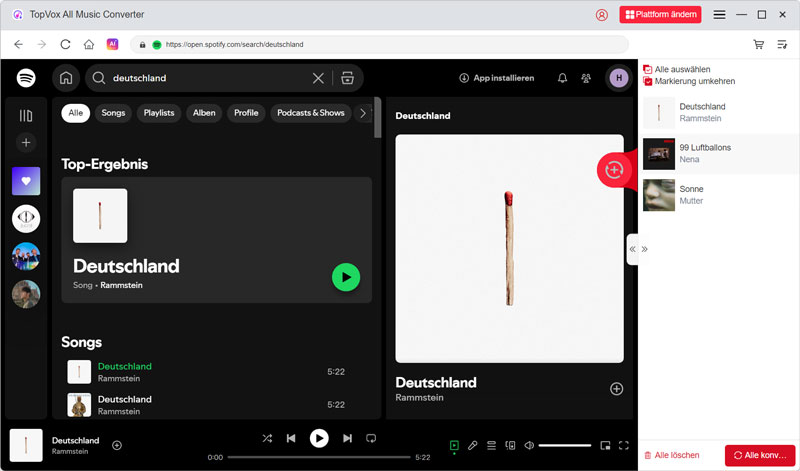
Task: Open the lyrics microphone icon
Action: (473, 445)
